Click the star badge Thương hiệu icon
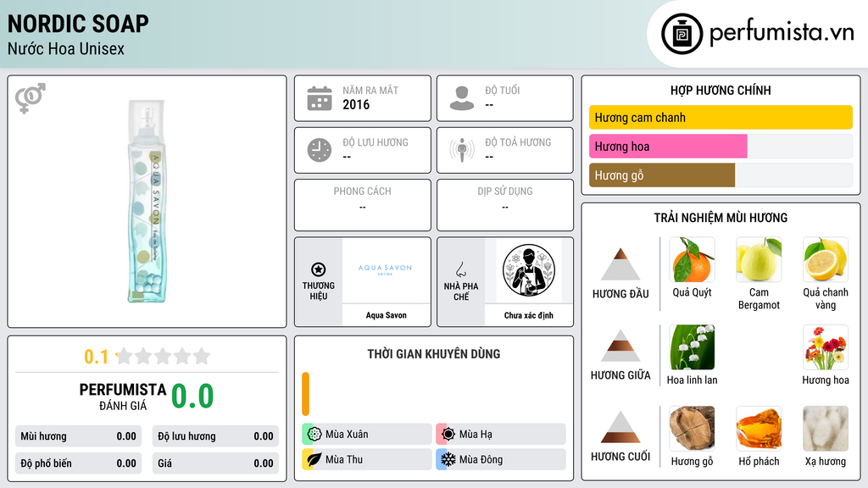This screenshot has width=868, height=488. pos(319,269)
